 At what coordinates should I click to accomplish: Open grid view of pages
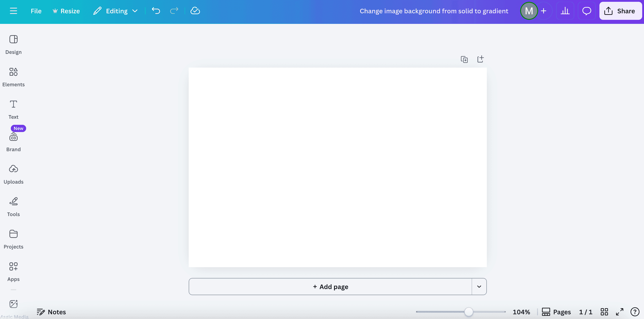pyautogui.click(x=604, y=312)
